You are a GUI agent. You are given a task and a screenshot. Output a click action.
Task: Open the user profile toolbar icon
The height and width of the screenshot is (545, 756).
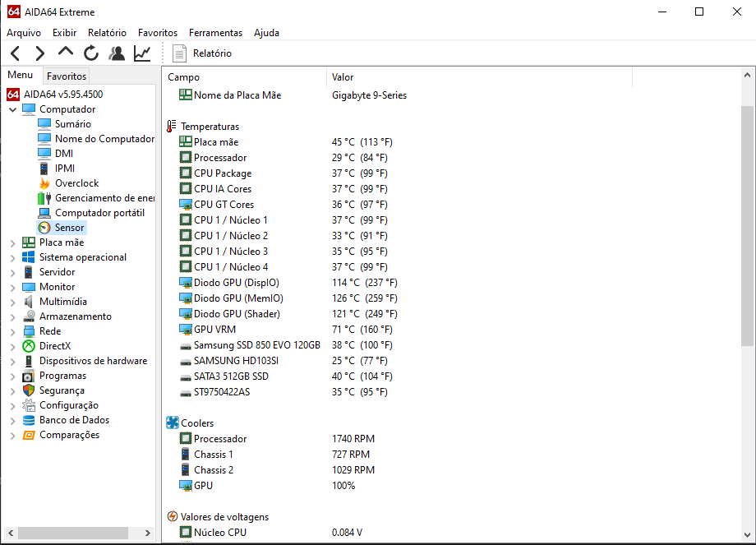click(x=117, y=53)
